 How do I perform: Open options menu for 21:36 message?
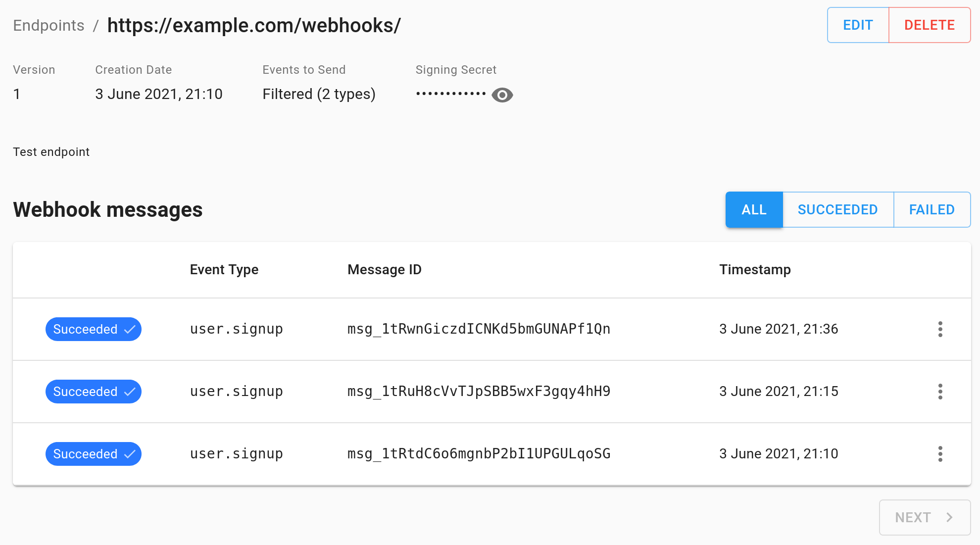point(940,329)
